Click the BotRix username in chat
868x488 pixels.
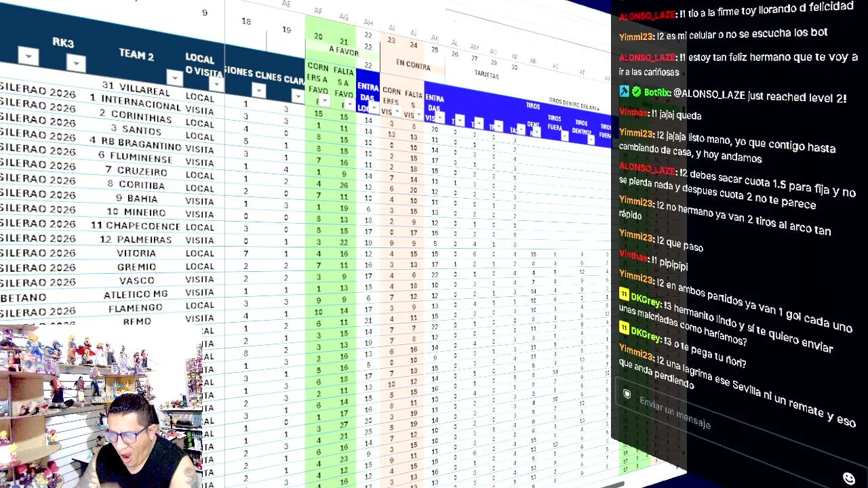657,92
